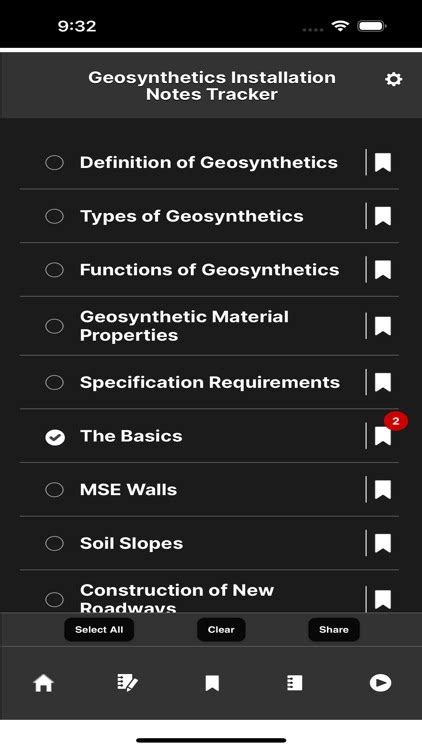Tap the Share button
422x750 pixels.
click(x=333, y=629)
